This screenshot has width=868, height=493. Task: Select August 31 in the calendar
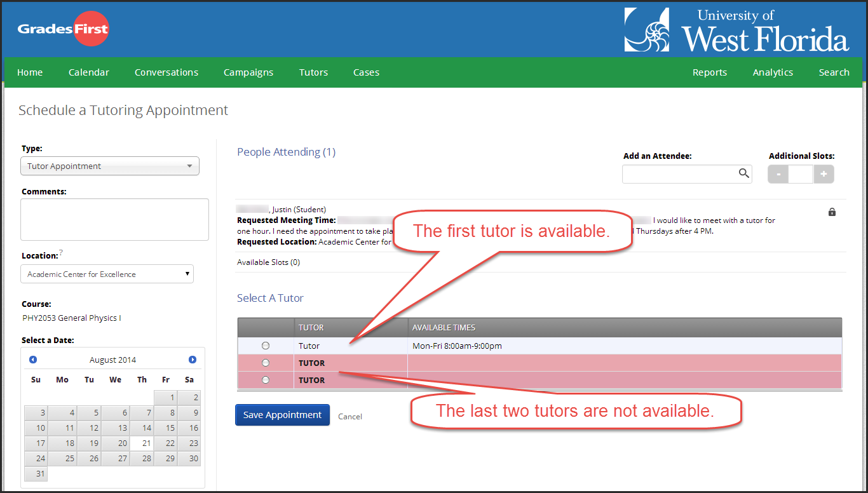pos(36,474)
